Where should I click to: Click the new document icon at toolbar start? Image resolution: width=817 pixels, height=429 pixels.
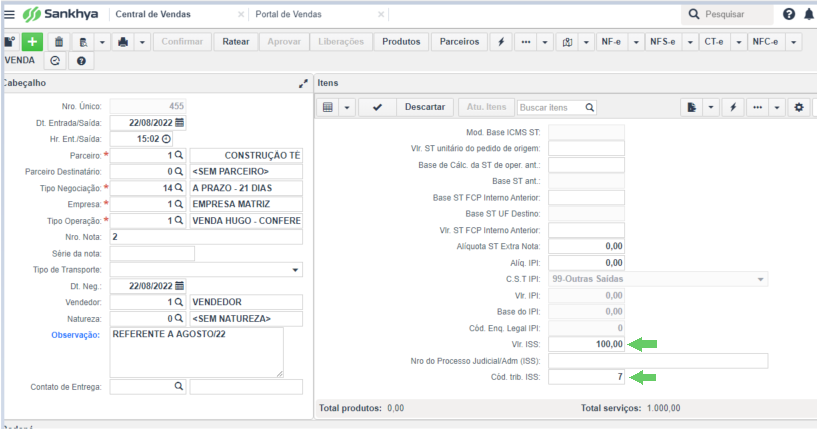[9, 42]
